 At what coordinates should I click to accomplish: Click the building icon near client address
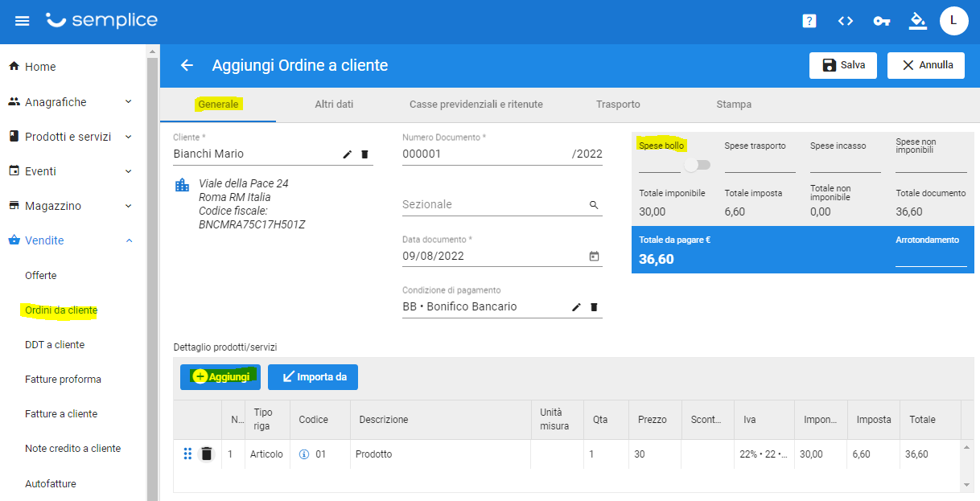point(183,186)
